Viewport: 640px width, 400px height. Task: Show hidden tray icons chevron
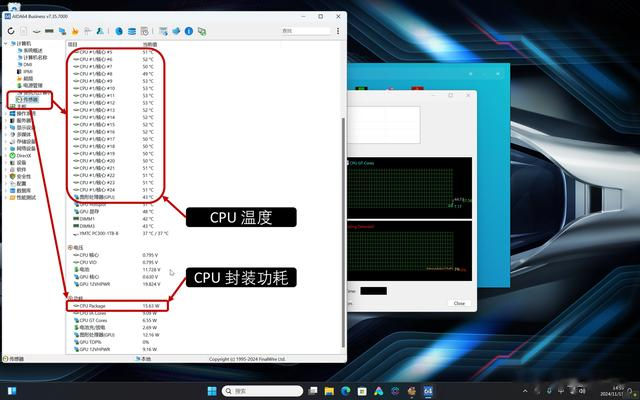[x=525, y=391]
